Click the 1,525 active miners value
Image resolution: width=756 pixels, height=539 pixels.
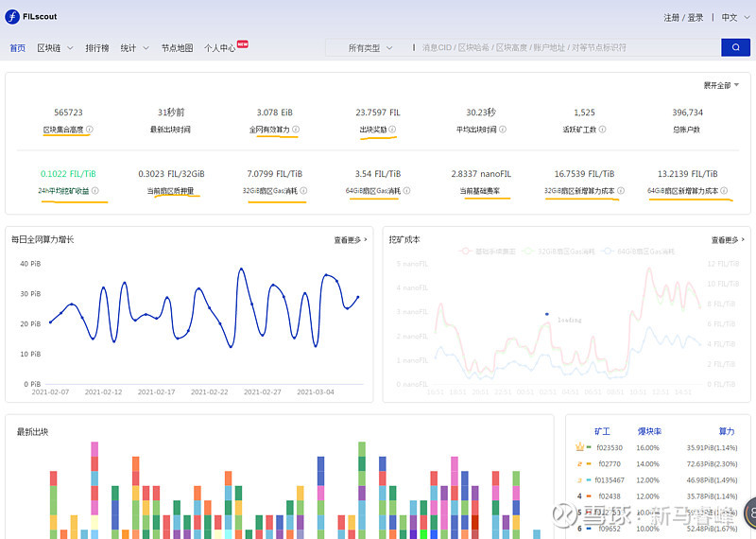click(584, 113)
